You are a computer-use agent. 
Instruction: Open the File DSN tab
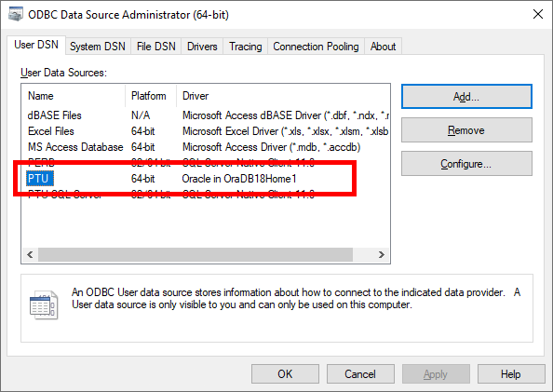pyautogui.click(x=155, y=47)
